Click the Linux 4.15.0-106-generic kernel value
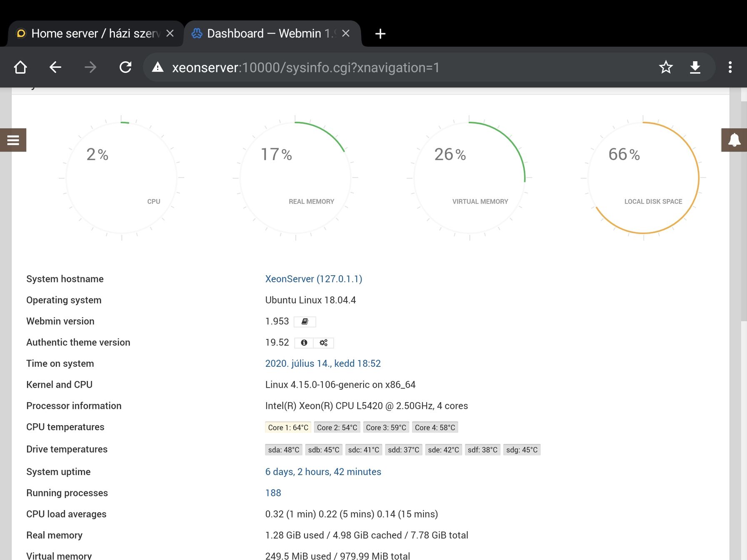 [340, 385]
